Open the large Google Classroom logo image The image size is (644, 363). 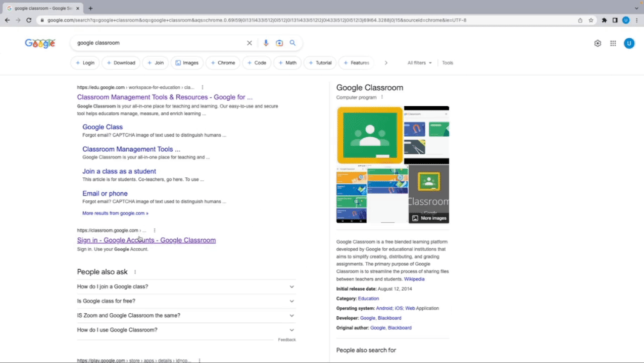(x=370, y=135)
